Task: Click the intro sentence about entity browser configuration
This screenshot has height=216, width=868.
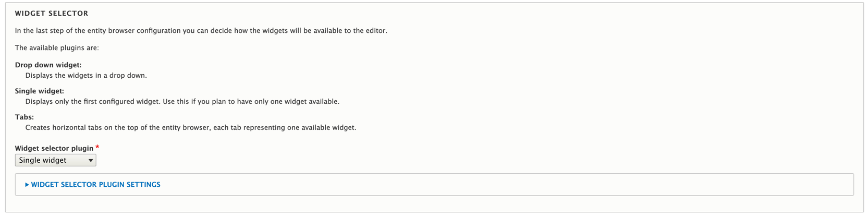Action: 201,31
